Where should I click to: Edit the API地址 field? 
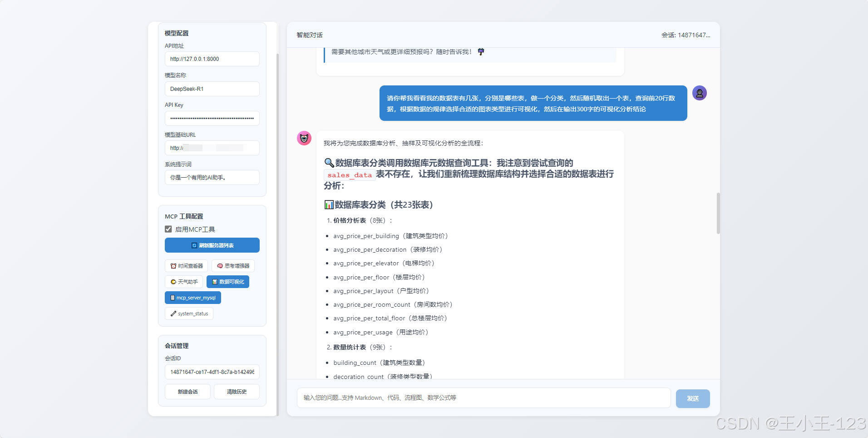(x=212, y=59)
